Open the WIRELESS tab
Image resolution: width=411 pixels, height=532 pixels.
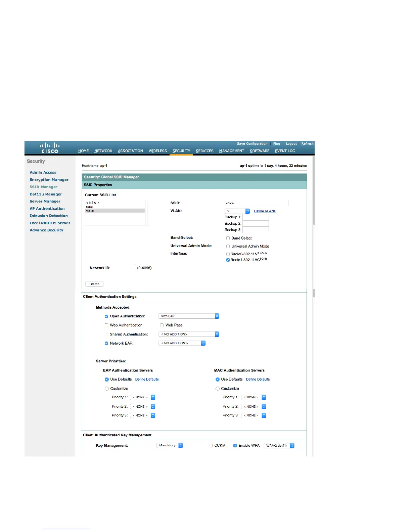(158, 151)
